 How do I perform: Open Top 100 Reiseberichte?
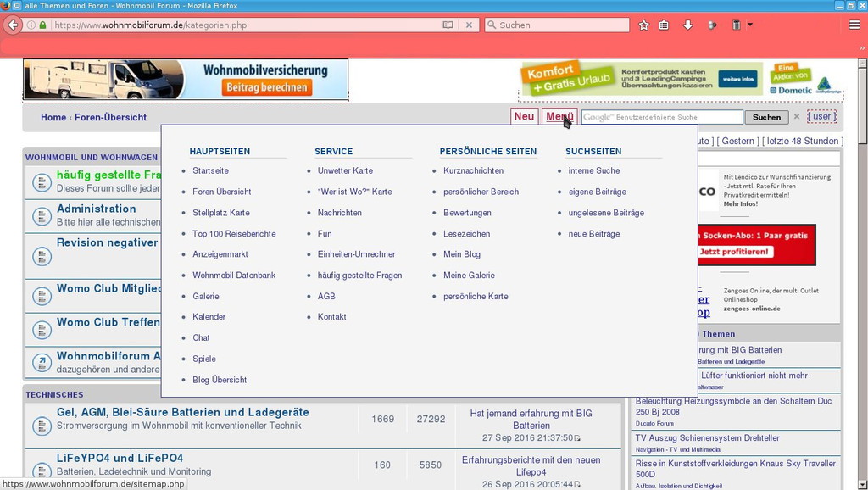coord(234,234)
